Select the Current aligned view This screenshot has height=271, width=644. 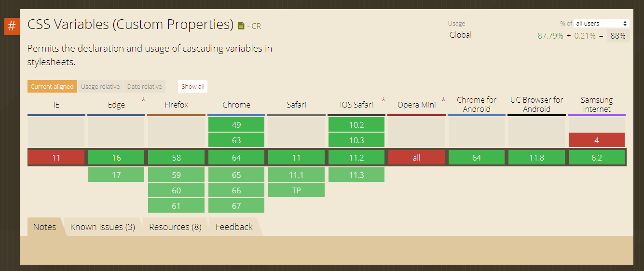(x=52, y=86)
